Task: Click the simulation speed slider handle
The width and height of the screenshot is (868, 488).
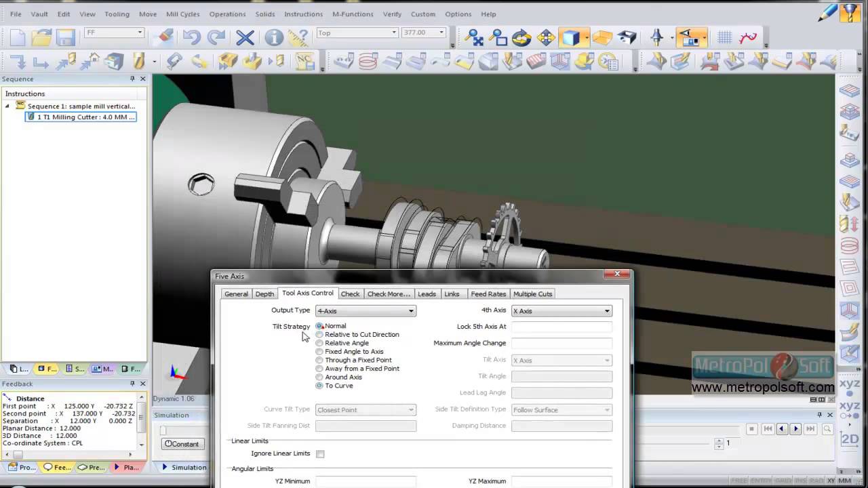Action: (x=163, y=430)
